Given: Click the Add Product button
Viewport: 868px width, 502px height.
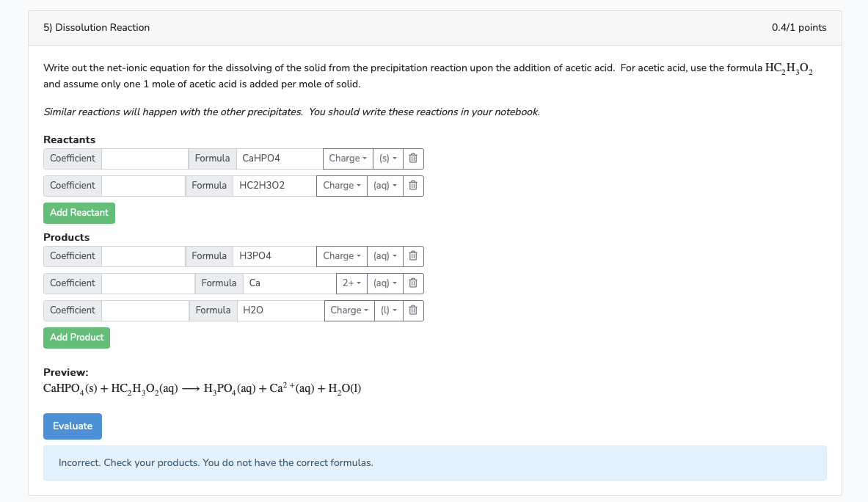Looking at the screenshot, I should tap(76, 338).
